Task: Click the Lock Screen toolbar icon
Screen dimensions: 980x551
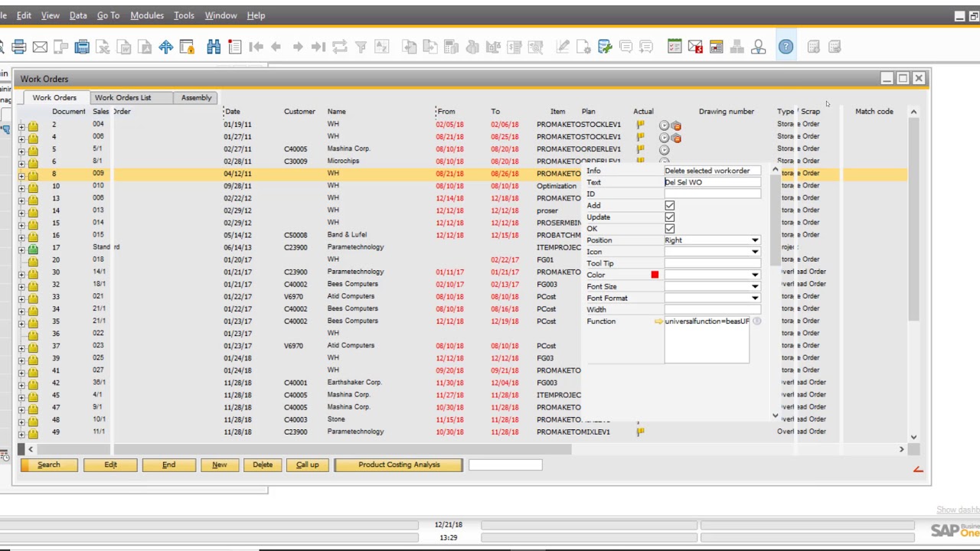Action: pos(187,47)
